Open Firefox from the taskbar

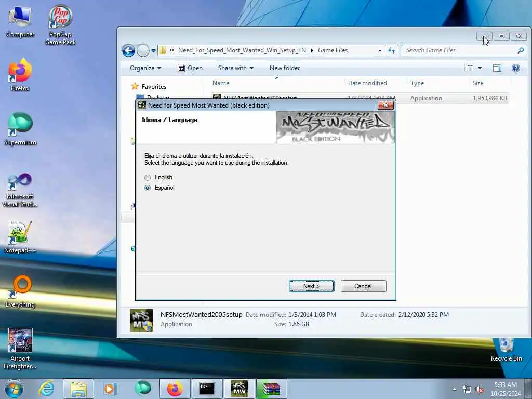(x=175, y=389)
